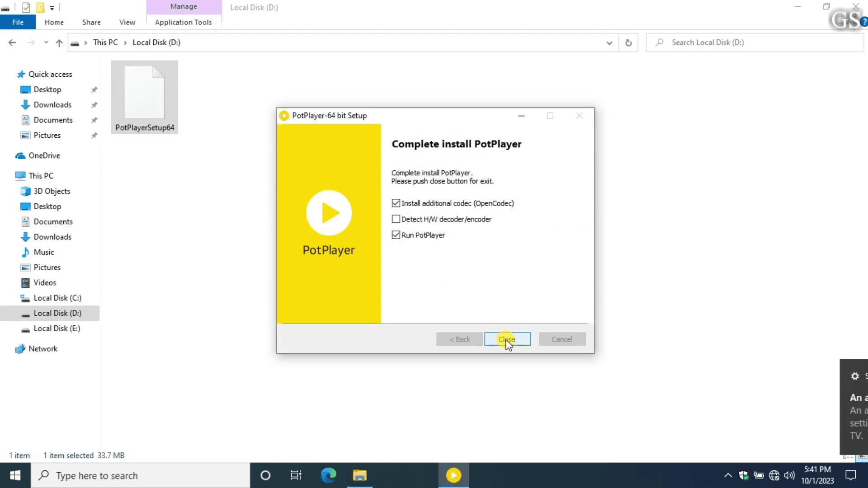
Task: Click the PotPlayer icon in the setup title bar
Action: pos(284,116)
